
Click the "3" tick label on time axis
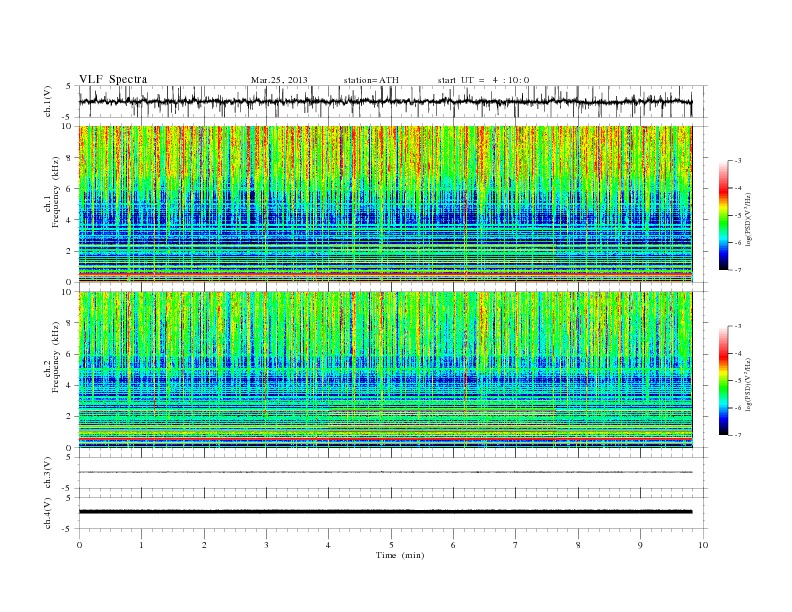(x=266, y=545)
